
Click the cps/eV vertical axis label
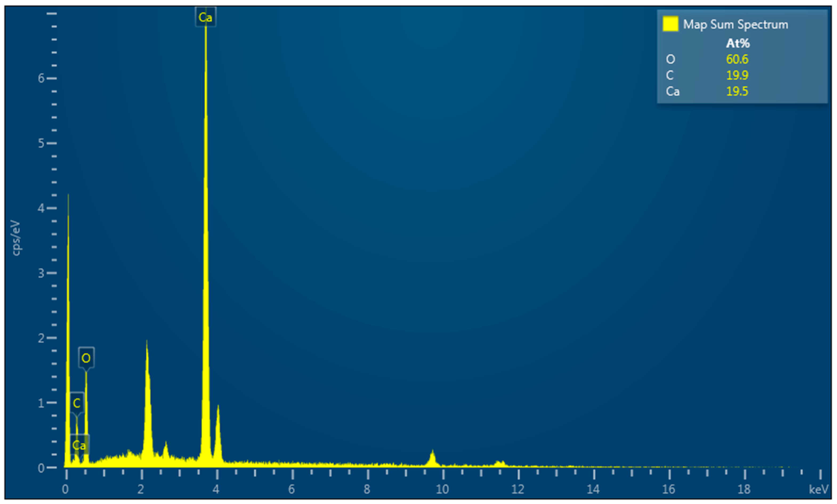[16, 238]
